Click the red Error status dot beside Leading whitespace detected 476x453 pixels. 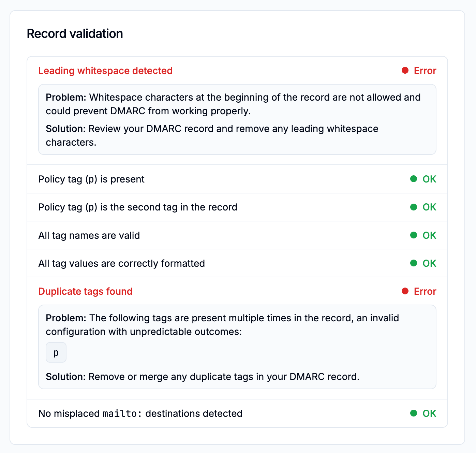coord(404,70)
